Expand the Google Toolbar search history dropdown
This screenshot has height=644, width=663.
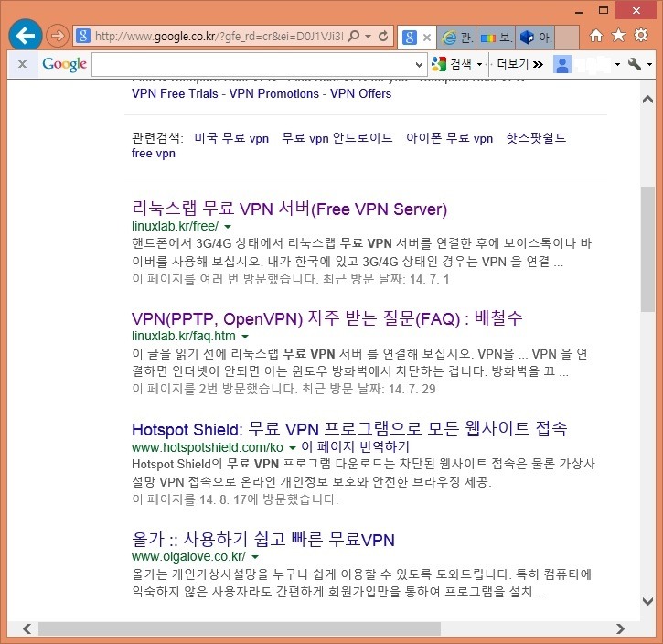419,65
